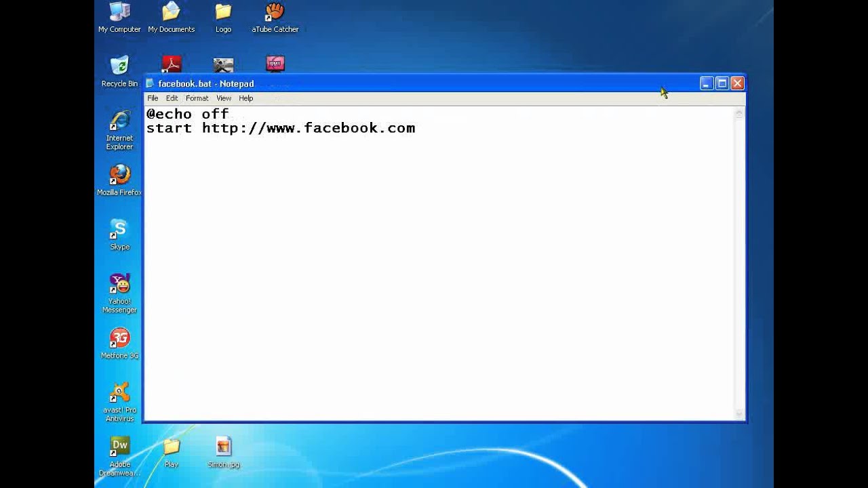Open Metfone 3G shortcut
The image size is (868, 488).
[x=119, y=344]
